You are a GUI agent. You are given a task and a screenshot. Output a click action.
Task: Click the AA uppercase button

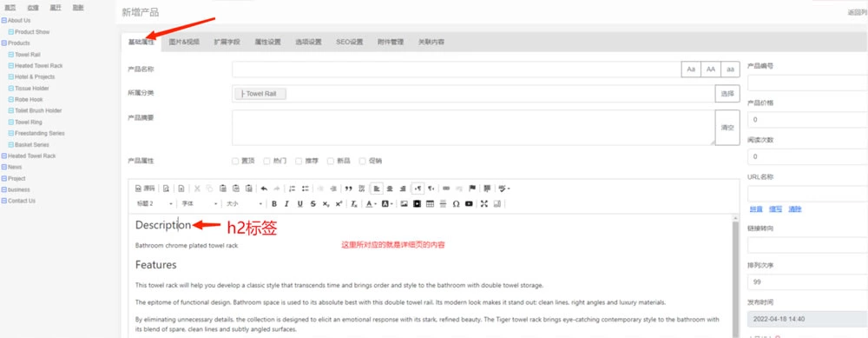coord(711,70)
